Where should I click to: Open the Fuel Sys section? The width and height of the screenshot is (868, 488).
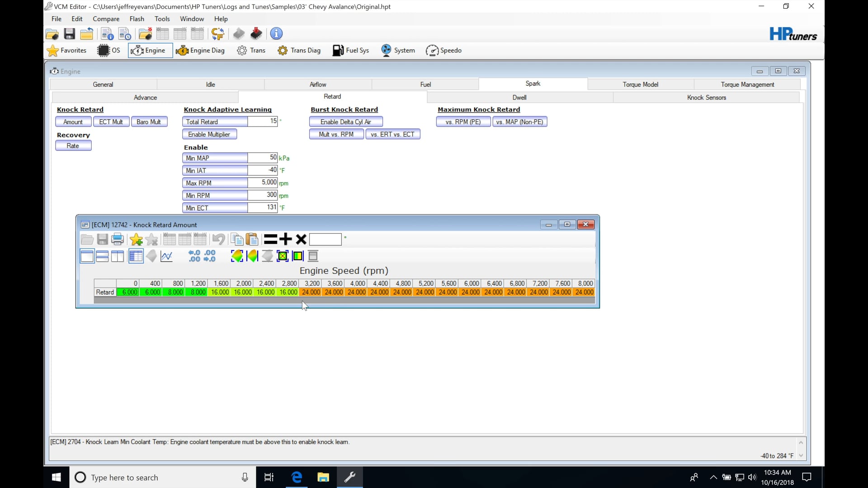[351, 51]
